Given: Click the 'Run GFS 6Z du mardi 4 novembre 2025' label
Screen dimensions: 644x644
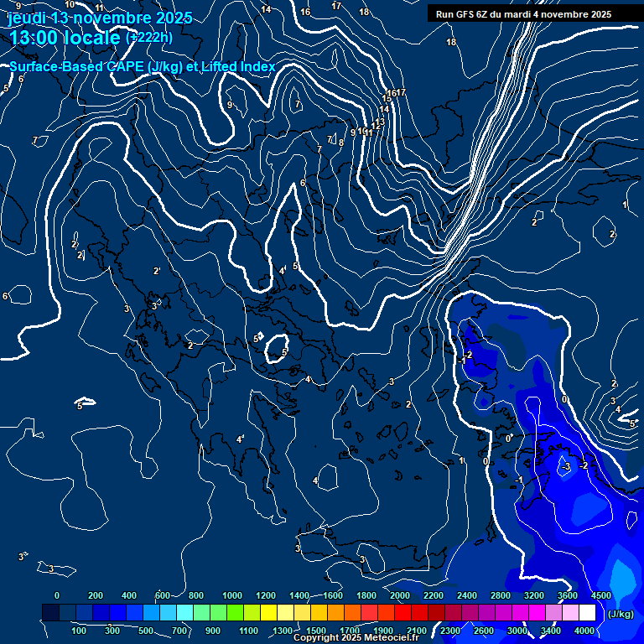Looking at the screenshot, I should (523, 14).
